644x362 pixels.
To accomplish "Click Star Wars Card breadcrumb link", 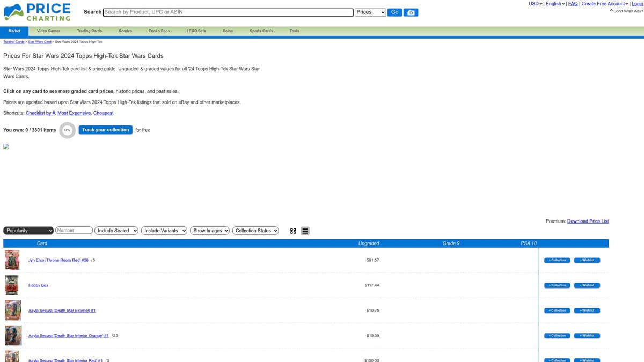I will tap(40, 42).
